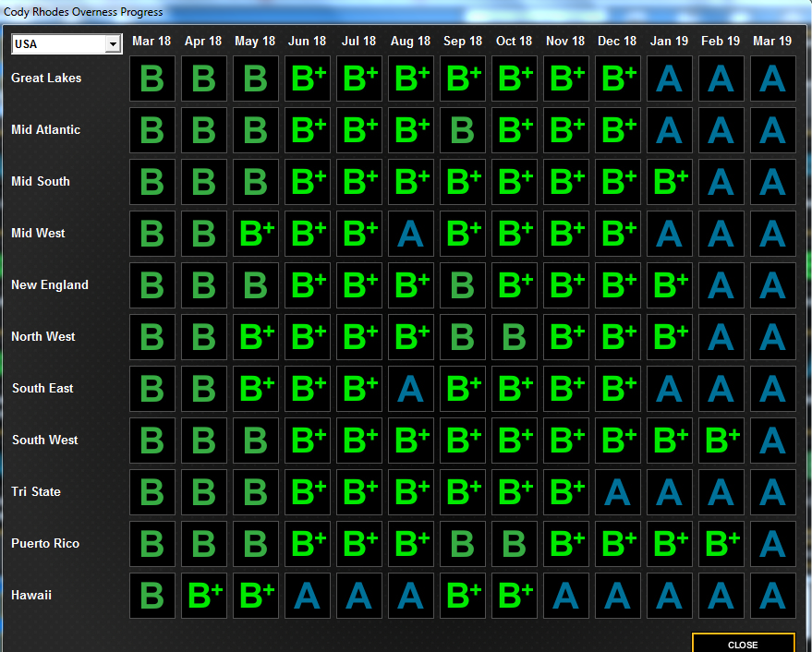Select the New England row label
Image resolution: width=812 pixels, height=652 pixels.
coord(50,285)
